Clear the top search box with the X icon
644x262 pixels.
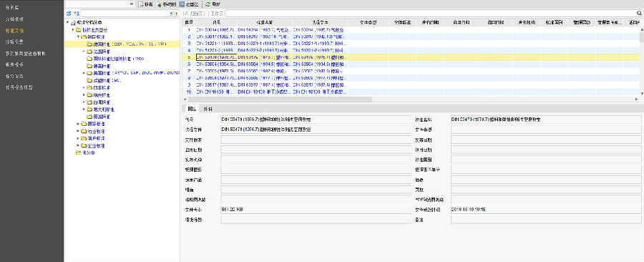click(x=132, y=4)
